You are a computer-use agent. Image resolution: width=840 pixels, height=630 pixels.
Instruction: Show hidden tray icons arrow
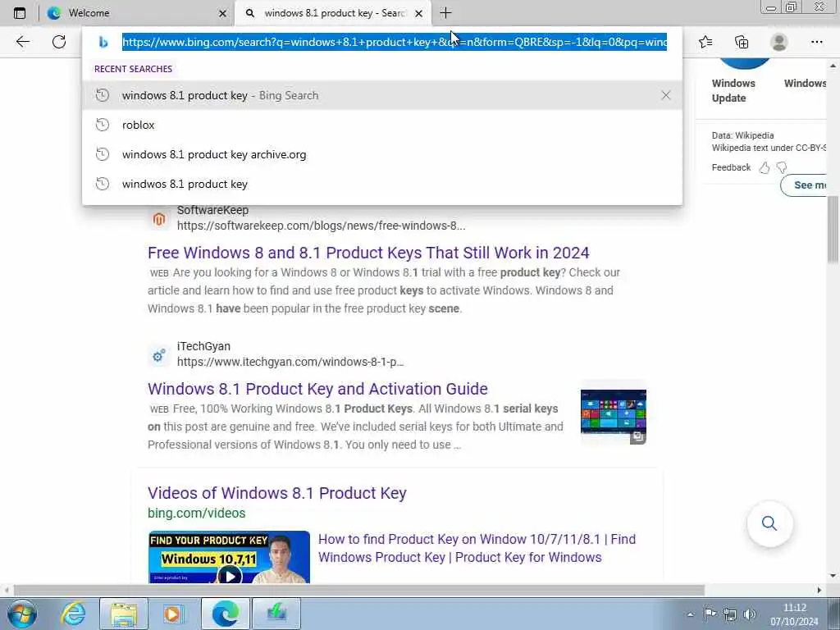click(691, 614)
